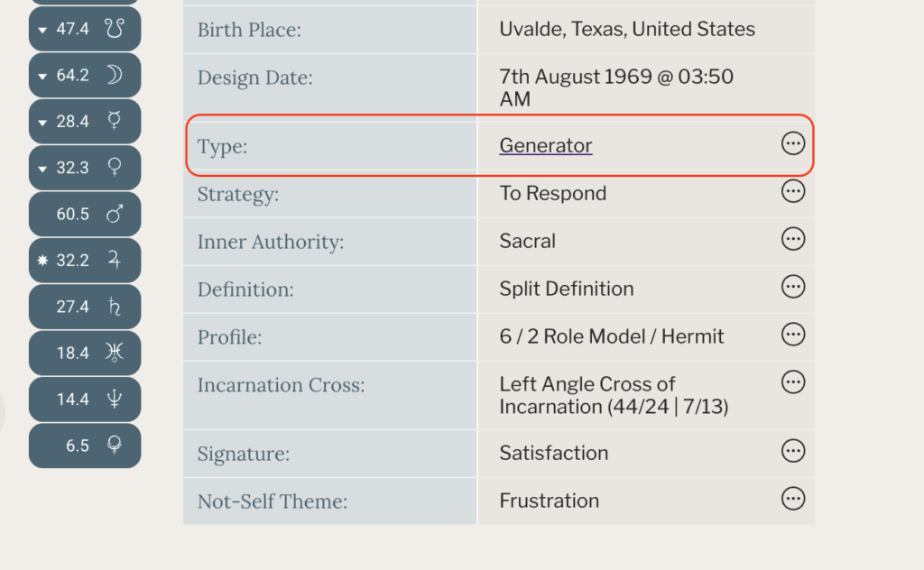Click the Mars 60.5 gate pill
The width and height of the screenshot is (924, 570).
pos(85,214)
